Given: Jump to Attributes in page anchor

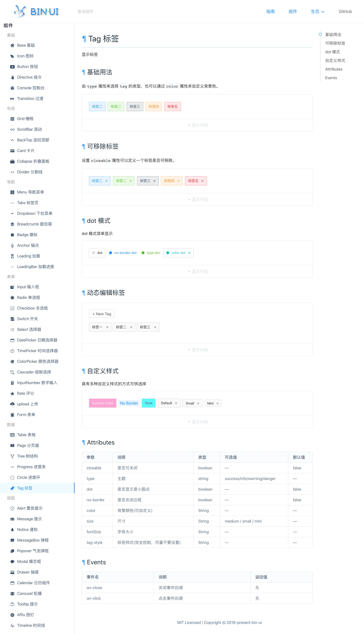Looking at the screenshot, I should coord(333,69).
